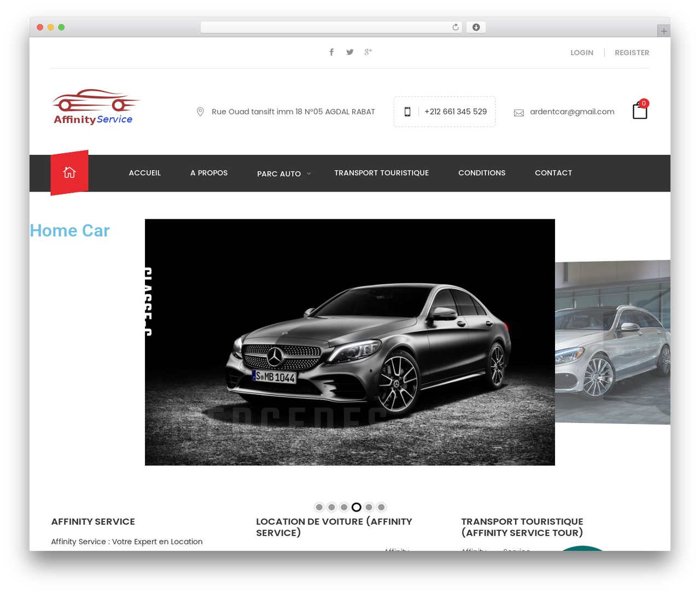Click the red window close button
The width and height of the screenshot is (700, 593).
pyautogui.click(x=40, y=27)
